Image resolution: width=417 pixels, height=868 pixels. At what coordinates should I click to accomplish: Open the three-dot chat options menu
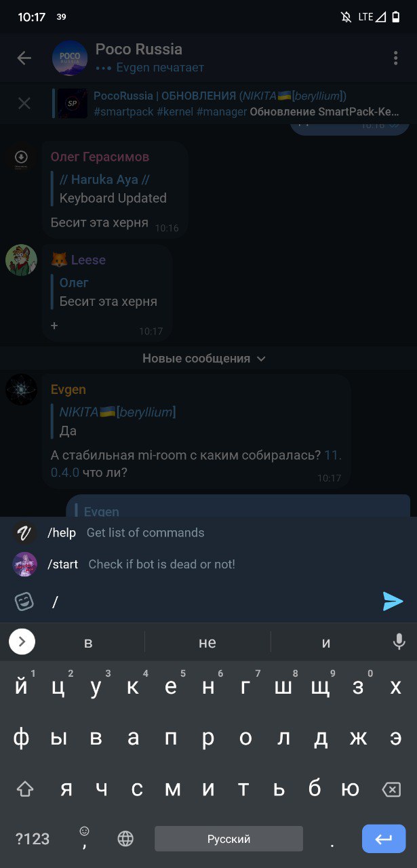395,58
